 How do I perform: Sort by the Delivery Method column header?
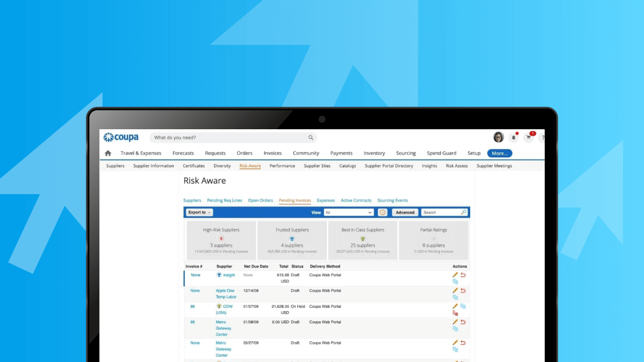tap(325, 267)
